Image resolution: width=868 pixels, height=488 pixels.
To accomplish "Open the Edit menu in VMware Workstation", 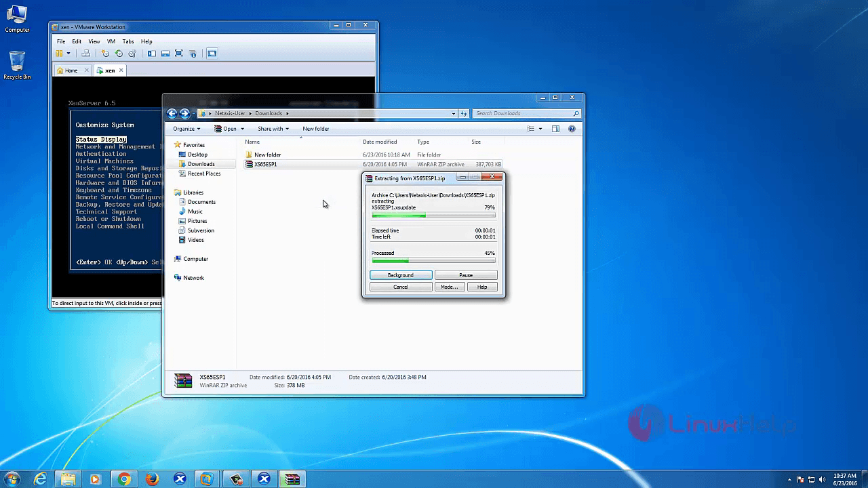I will click(x=77, y=41).
